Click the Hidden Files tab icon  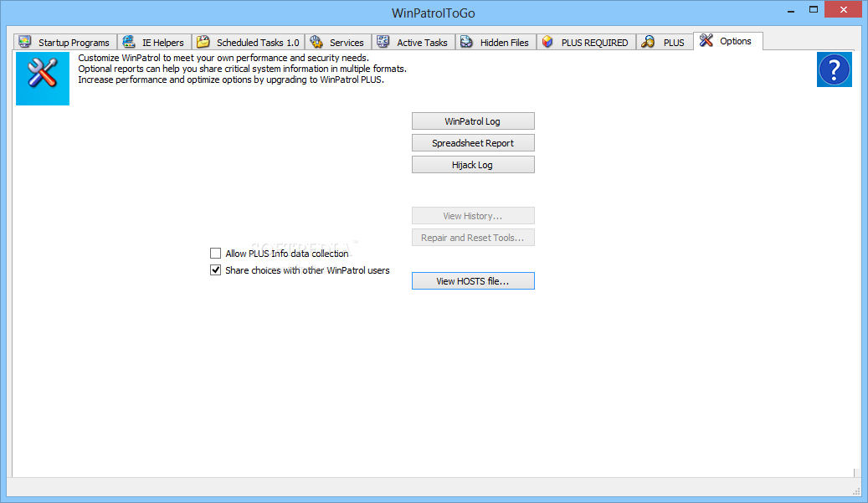coord(467,42)
